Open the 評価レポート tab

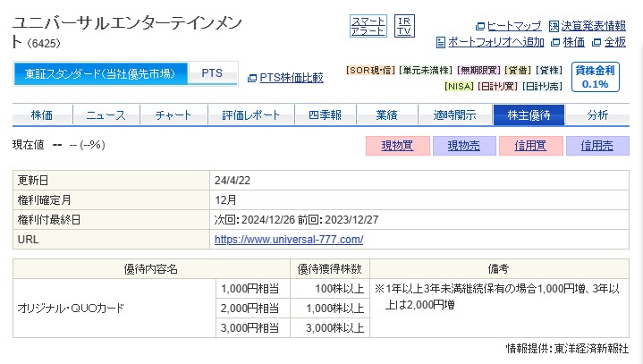coord(251,115)
